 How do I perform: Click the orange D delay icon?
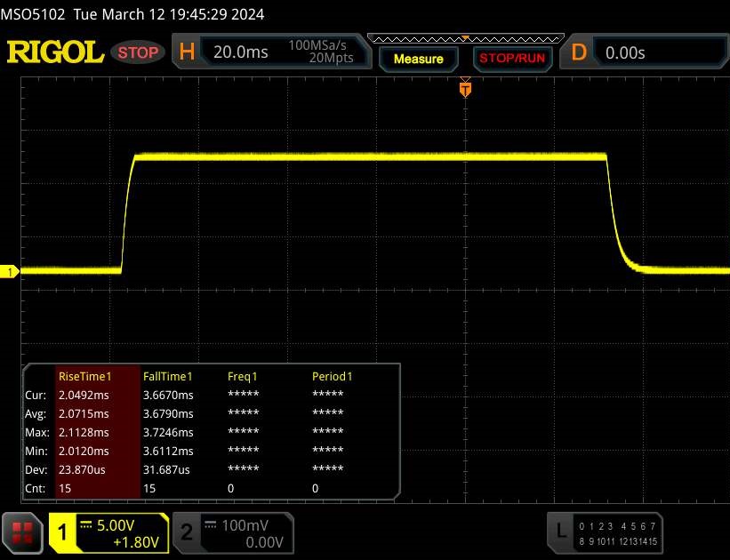(x=579, y=52)
